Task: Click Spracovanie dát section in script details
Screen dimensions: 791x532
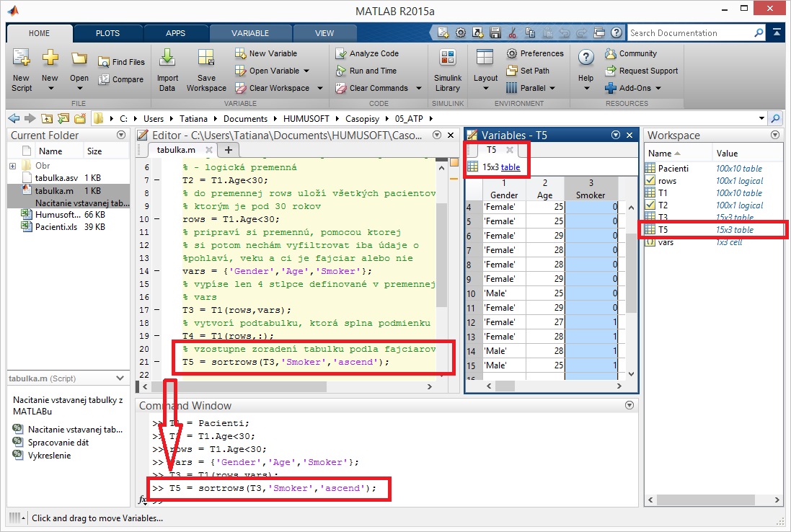Action: (58, 442)
